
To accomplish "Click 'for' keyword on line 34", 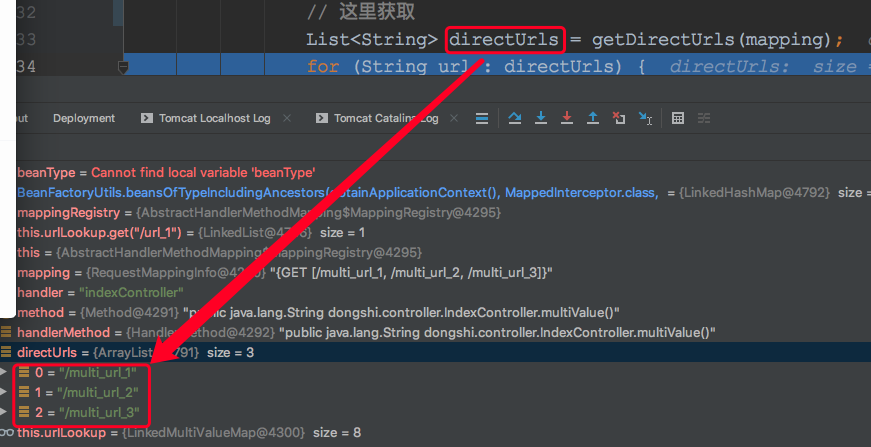I will click(x=323, y=67).
